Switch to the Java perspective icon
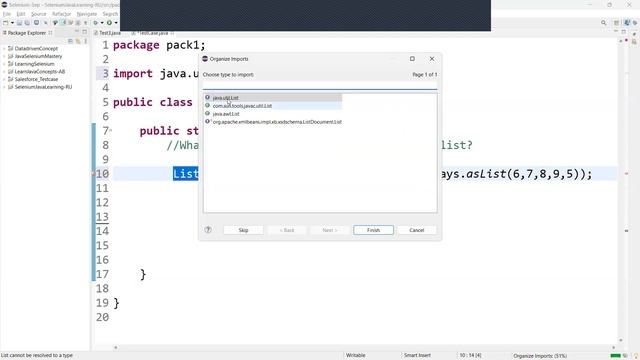 [627, 23]
